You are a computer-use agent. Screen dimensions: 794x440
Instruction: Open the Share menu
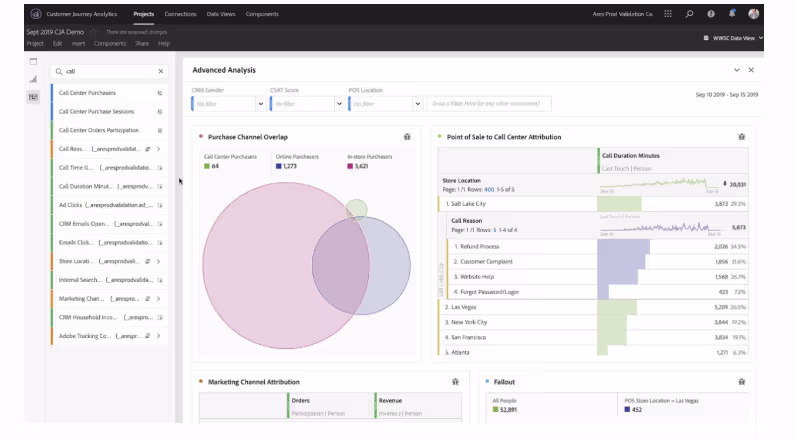[x=142, y=44]
